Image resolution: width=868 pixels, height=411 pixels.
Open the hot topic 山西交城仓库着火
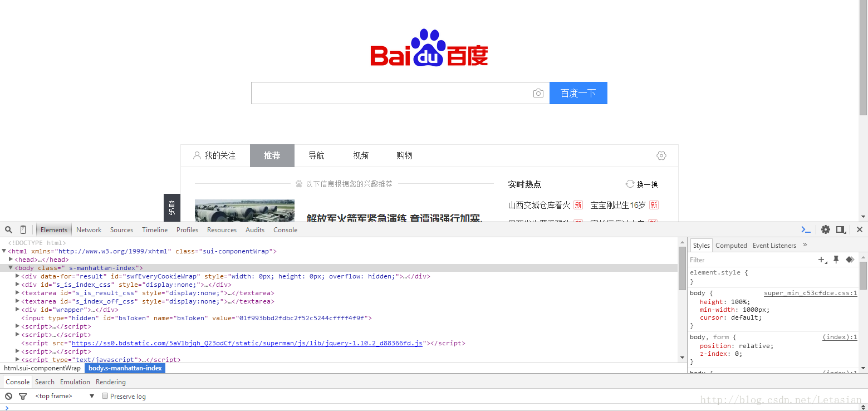point(539,205)
